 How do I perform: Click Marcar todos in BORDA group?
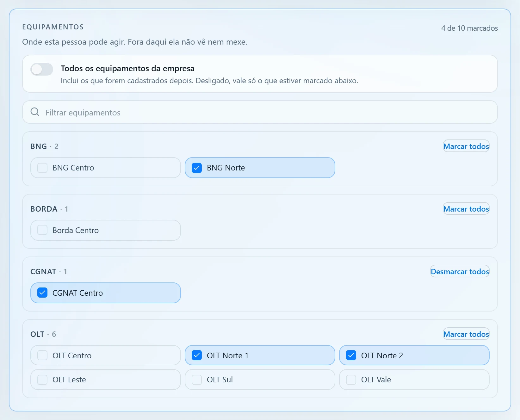pyautogui.click(x=466, y=209)
